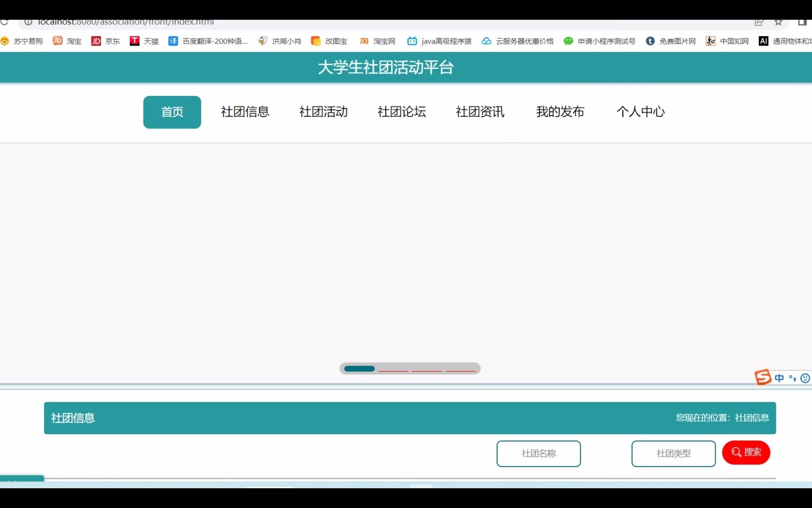
Task: Open the 申请小程序测试号 bookmark
Action: 600,41
